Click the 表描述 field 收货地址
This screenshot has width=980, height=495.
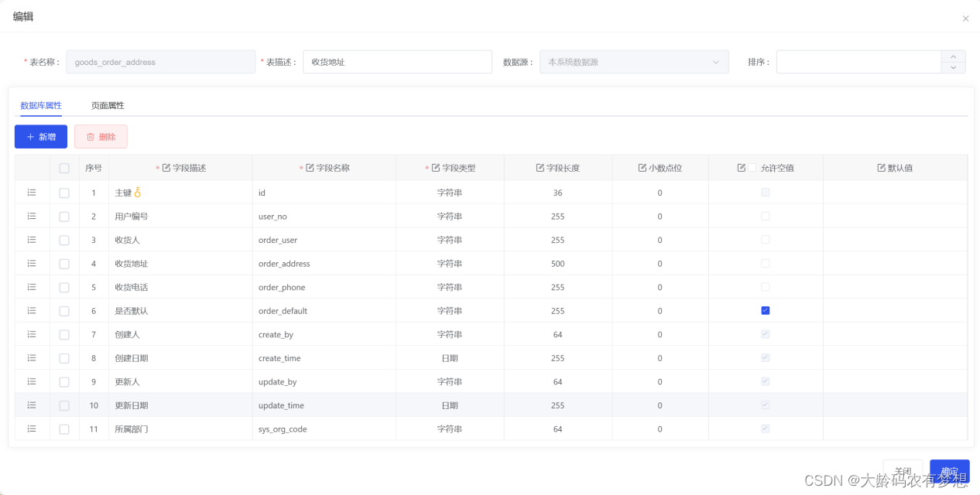[x=397, y=62]
